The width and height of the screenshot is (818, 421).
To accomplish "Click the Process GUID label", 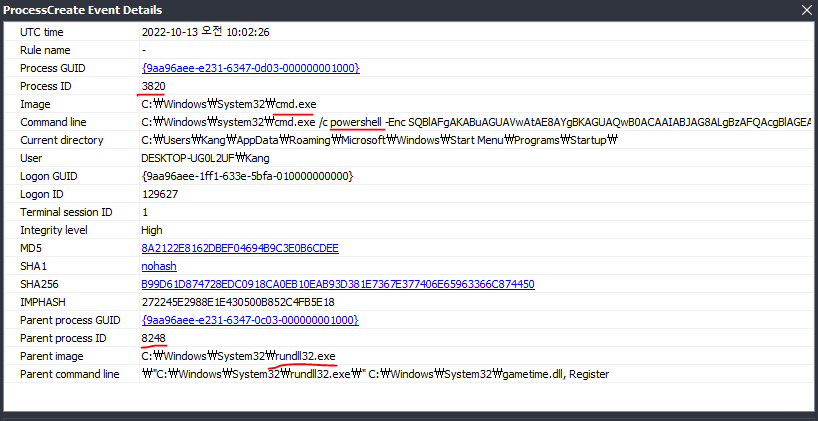I will pos(53,68).
